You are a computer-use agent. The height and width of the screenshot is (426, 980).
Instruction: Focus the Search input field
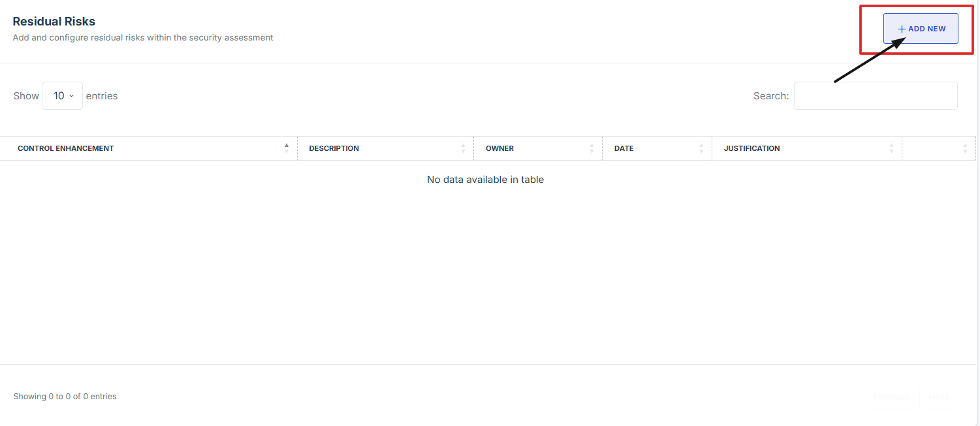coord(875,96)
